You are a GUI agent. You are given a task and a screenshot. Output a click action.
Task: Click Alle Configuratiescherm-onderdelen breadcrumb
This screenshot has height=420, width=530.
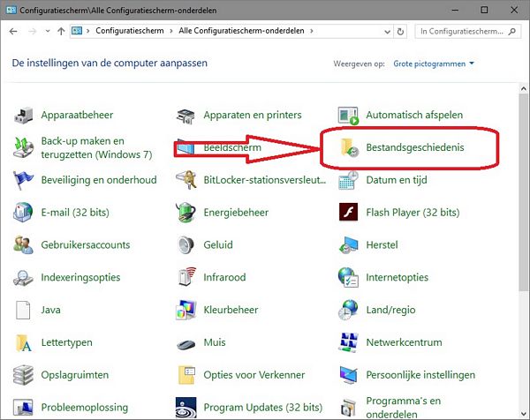pyautogui.click(x=241, y=31)
